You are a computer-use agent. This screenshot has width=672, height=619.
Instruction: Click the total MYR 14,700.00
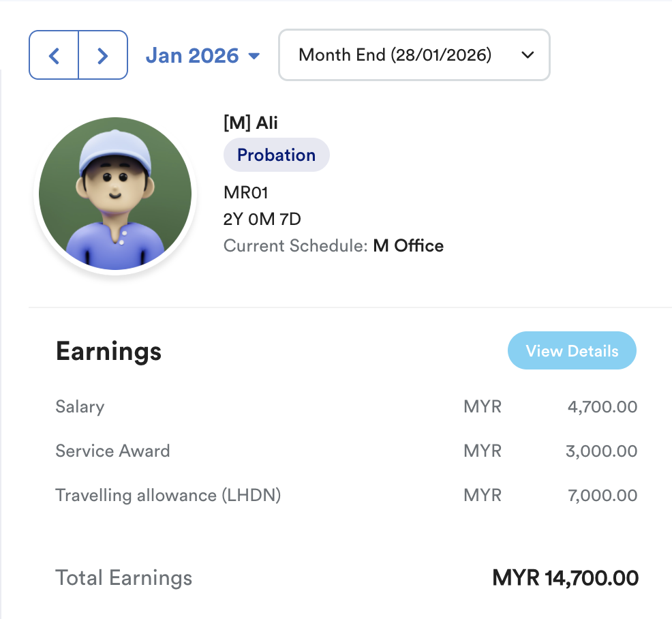point(565,578)
